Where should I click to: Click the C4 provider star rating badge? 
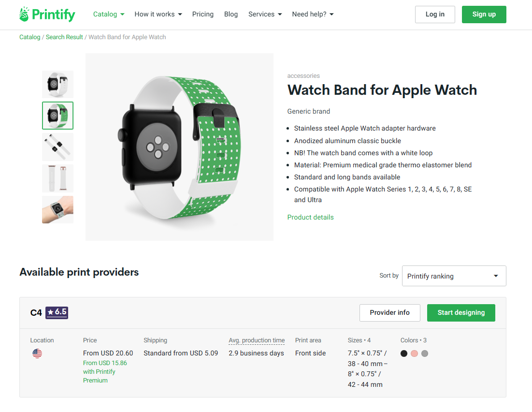57,312
